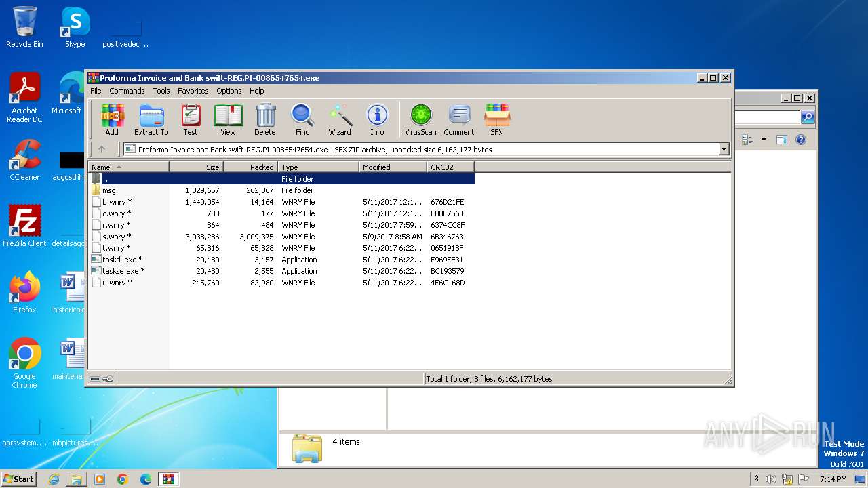The height and width of the screenshot is (488, 868).
Task: Click the Delete trash can icon
Action: [265, 120]
